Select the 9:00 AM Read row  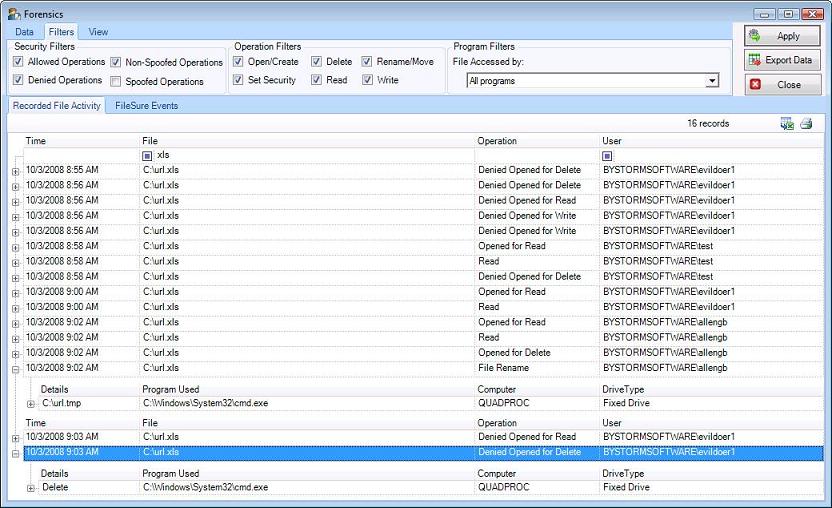423,307
